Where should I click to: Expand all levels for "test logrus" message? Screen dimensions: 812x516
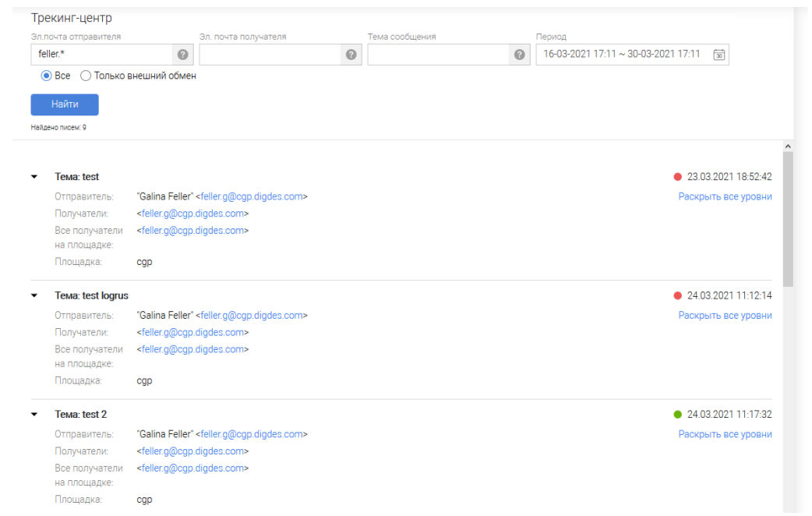pyautogui.click(x=725, y=315)
